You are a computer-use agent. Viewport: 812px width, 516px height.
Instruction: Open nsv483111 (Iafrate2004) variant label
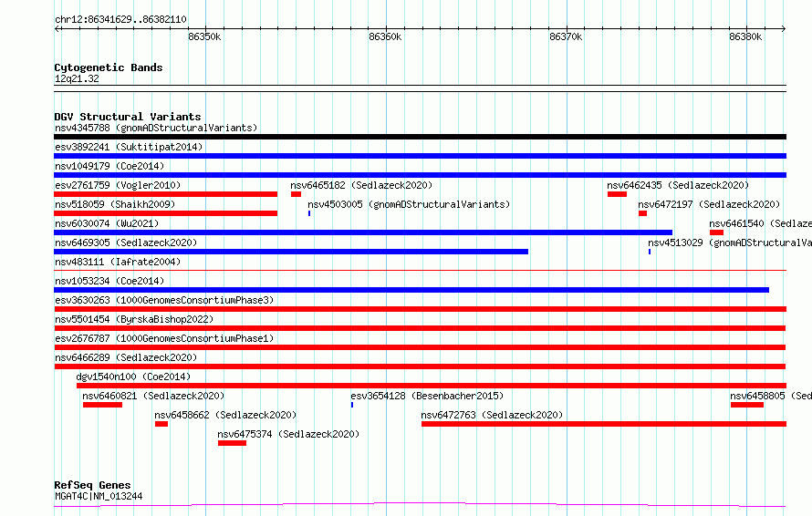pyautogui.click(x=118, y=262)
